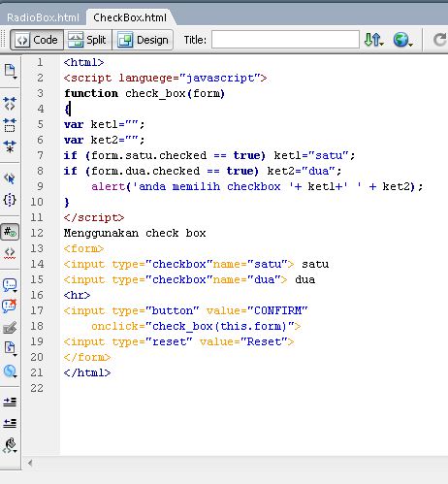The width and height of the screenshot is (448, 484).
Task: Click the Balance Braces icon
Action: pyautogui.click(x=10, y=200)
